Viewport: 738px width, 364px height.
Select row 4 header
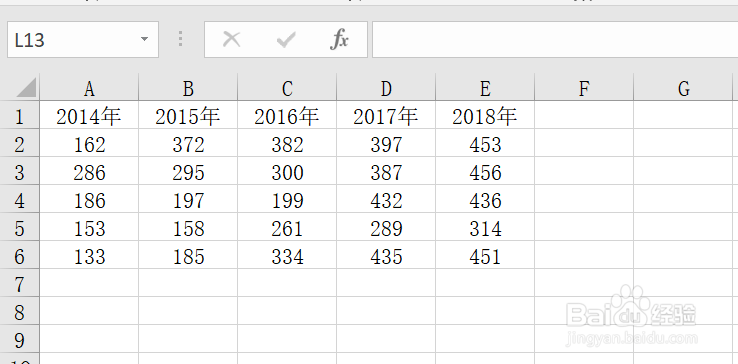20,199
